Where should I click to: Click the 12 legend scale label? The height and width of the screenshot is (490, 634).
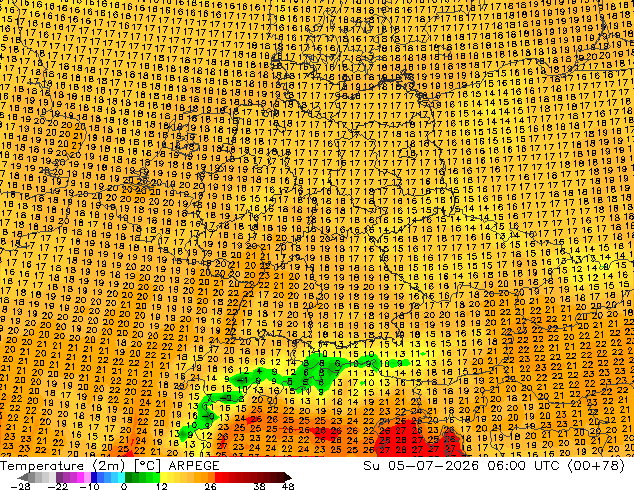click(x=162, y=486)
